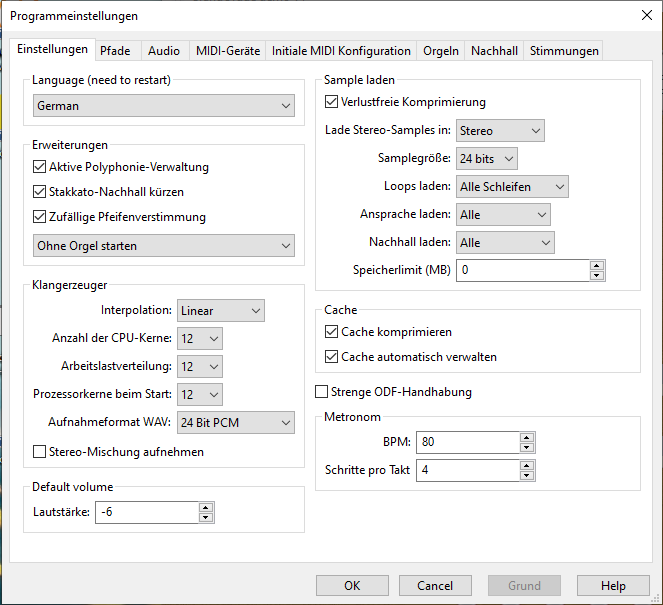Enable Strenge ODF-Handhabung
Image resolution: width=663 pixels, height=605 pixels.
click(x=323, y=392)
